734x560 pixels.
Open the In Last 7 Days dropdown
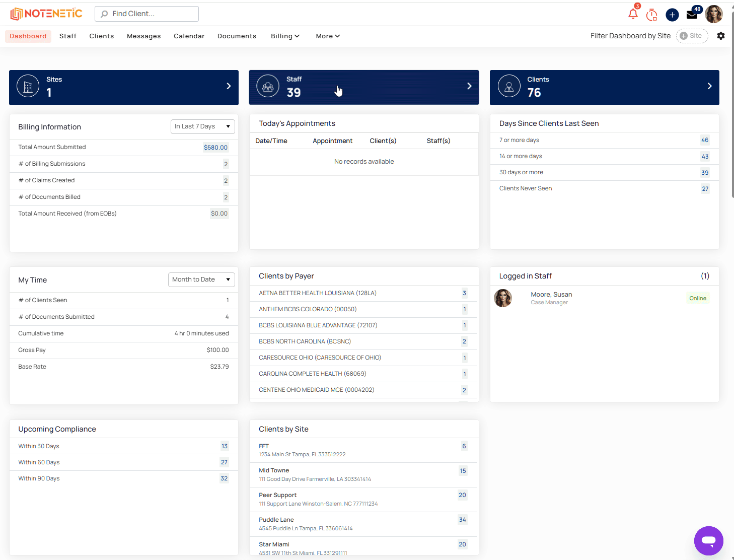coord(203,126)
